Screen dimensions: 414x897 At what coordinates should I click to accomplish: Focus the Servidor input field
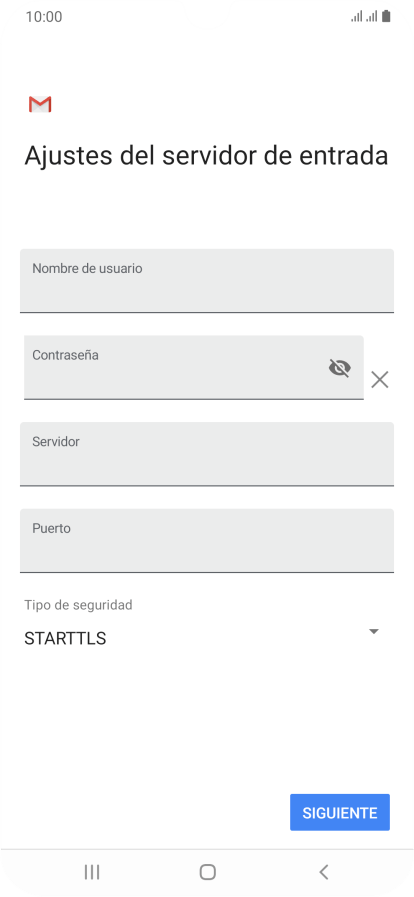[x=207, y=454]
